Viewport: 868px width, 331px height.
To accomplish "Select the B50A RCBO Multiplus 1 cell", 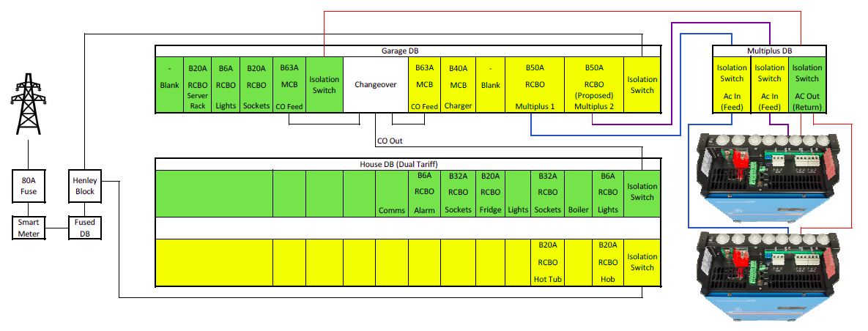I will [x=534, y=85].
